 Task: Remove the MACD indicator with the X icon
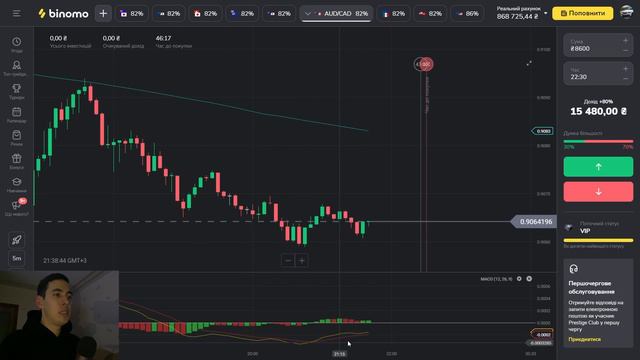(x=529, y=279)
